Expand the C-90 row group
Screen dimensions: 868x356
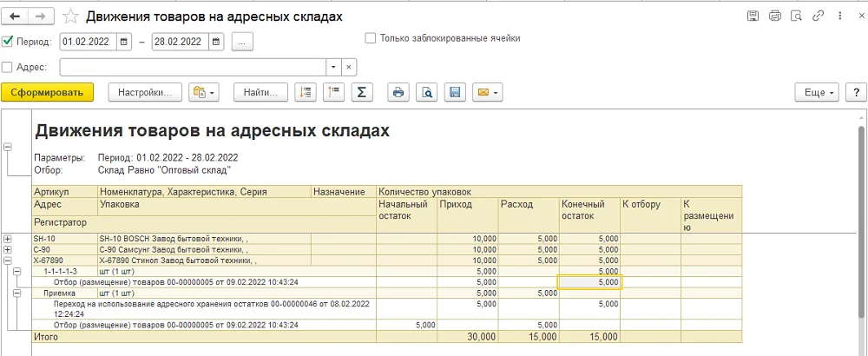8,250
